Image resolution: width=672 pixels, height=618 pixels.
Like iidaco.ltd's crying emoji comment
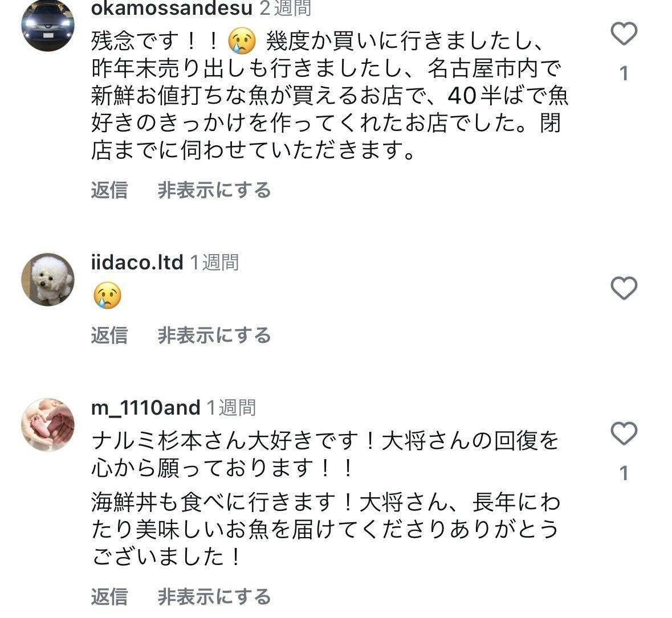click(x=624, y=288)
